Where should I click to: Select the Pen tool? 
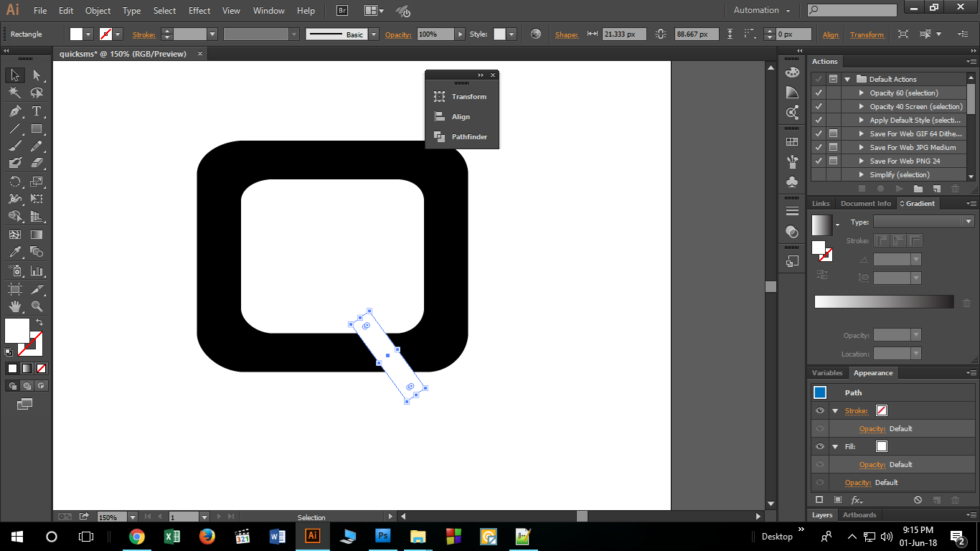pyautogui.click(x=14, y=111)
